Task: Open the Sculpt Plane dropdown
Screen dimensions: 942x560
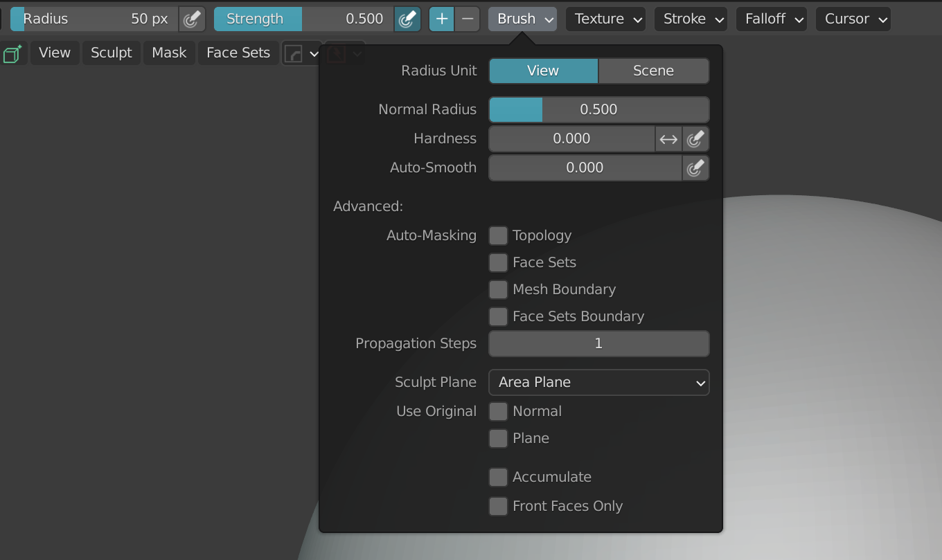Action: [x=598, y=382]
